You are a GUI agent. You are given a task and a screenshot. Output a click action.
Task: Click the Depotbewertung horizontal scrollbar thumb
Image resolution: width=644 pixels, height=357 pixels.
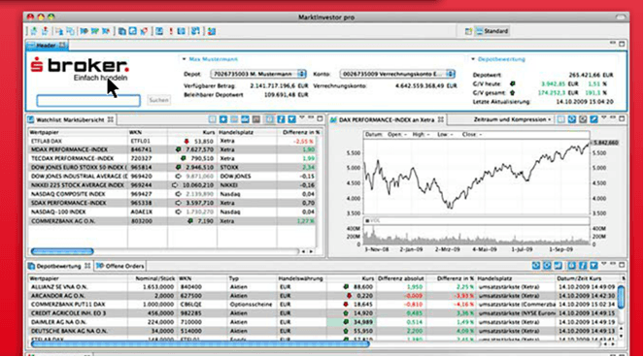[x=200, y=343]
